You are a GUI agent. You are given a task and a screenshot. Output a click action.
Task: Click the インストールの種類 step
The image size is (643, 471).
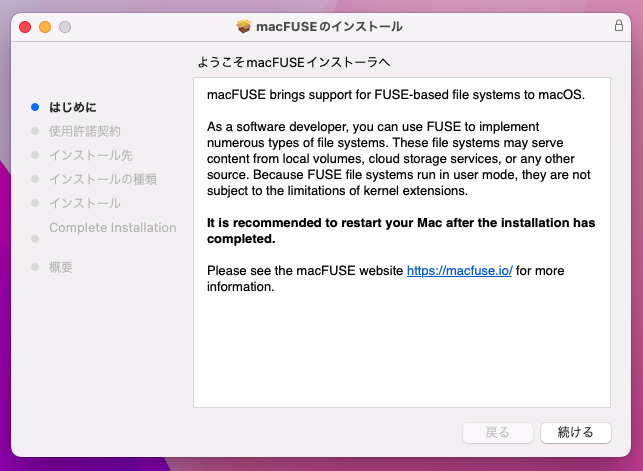point(103,179)
